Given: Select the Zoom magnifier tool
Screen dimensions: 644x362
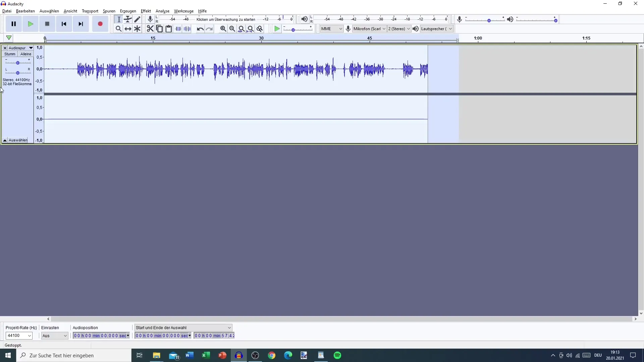Looking at the screenshot, I should (119, 29).
